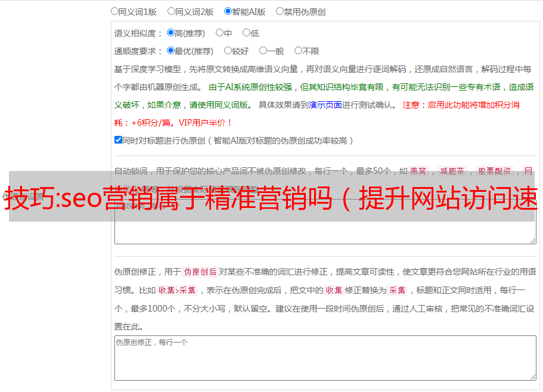Image resolution: width=543 pixels, height=392 pixels.
Task: Click the 股票配资 example tag
Action: coord(495,171)
